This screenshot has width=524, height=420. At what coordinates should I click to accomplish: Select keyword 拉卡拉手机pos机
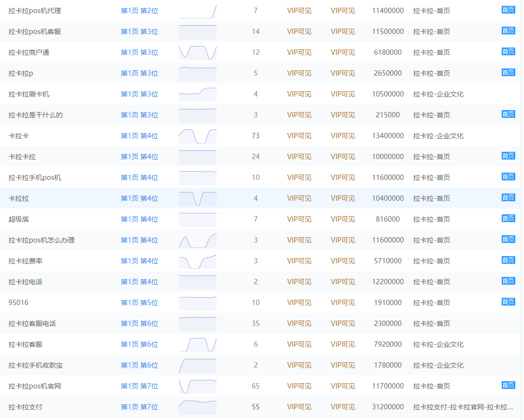coord(35,178)
